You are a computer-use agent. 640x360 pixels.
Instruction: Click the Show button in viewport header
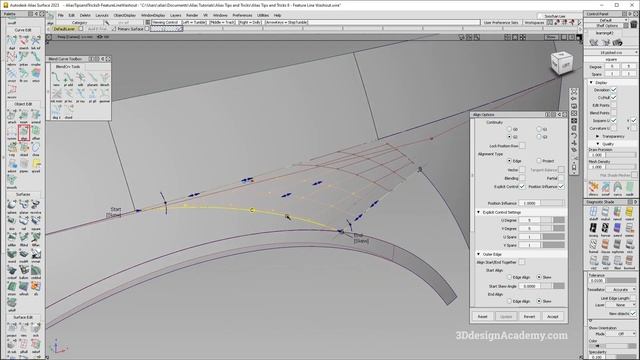coord(551,37)
